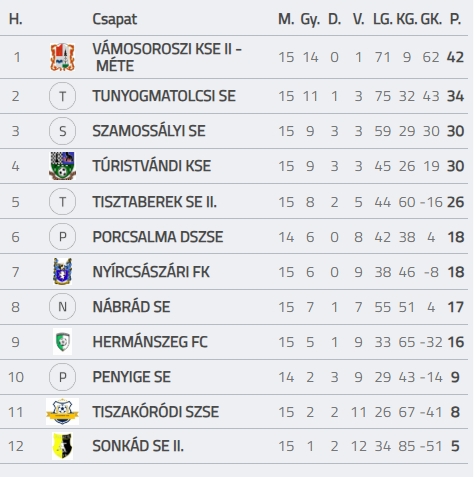474x477 pixels.
Task: Open the Tisztaberek SE II. team link
Action: pos(154,202)
